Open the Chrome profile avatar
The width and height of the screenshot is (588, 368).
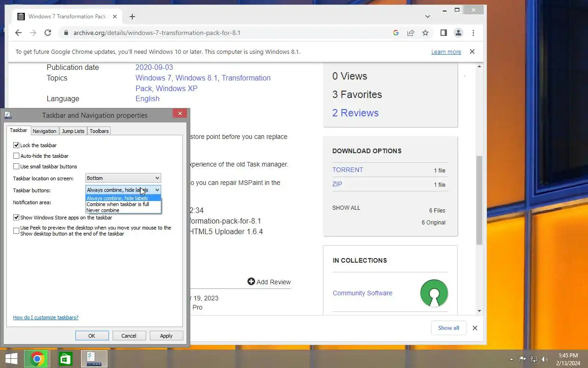(458, 33)
